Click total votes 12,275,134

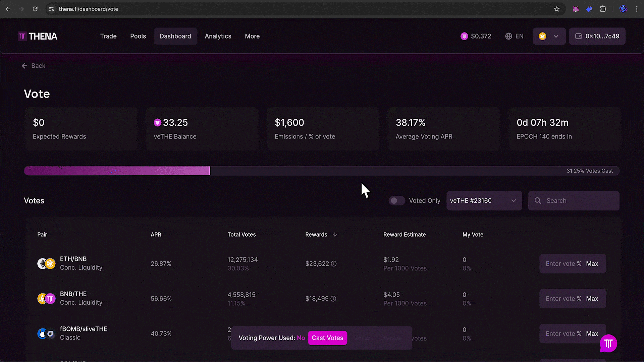243,260
